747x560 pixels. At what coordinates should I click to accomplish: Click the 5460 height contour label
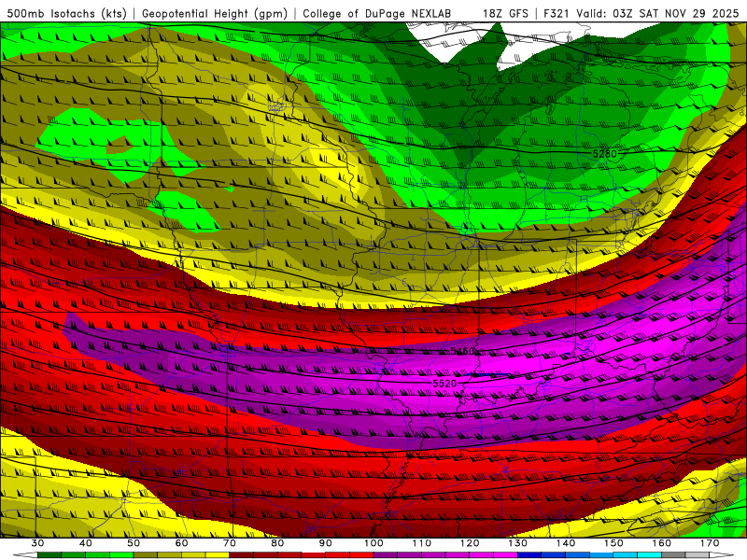coord(462,352)
